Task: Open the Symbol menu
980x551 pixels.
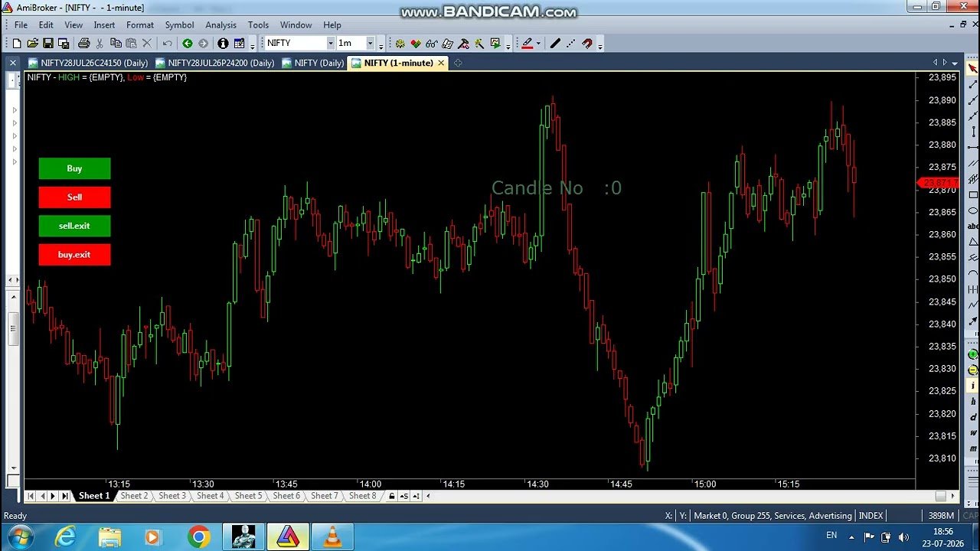Action: click(x=179, y=25)
